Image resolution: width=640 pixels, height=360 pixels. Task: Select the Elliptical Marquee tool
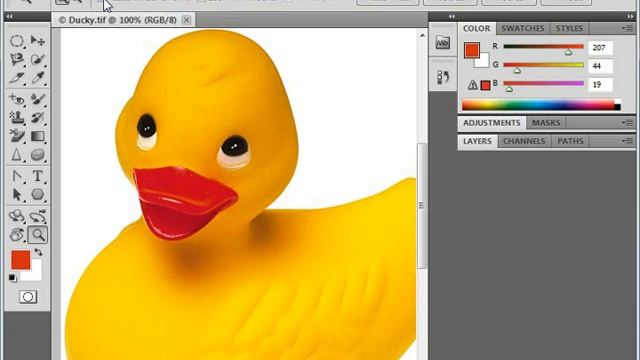[x=17, y=41]
